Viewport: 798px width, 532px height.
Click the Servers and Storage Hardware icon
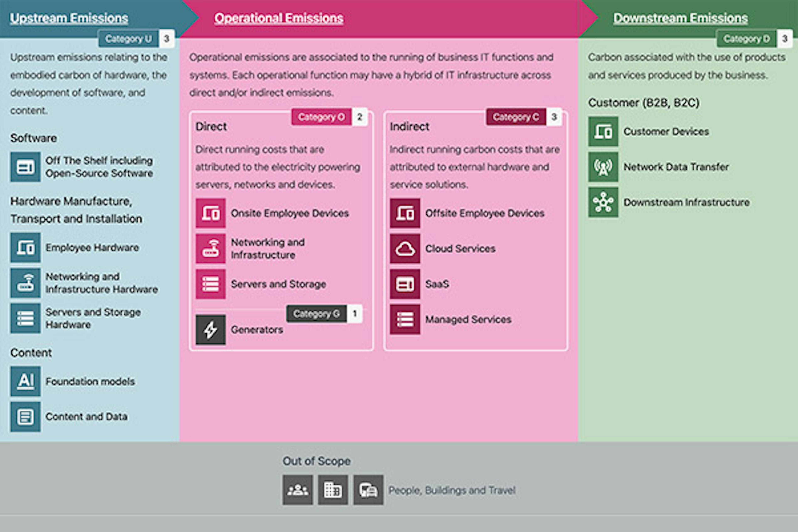(25, 318)
